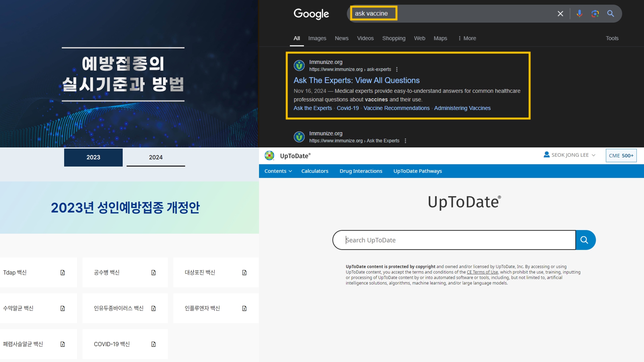Start Google voice search with microphone icon
Screen dimensions: 644x362
(579, 13)
